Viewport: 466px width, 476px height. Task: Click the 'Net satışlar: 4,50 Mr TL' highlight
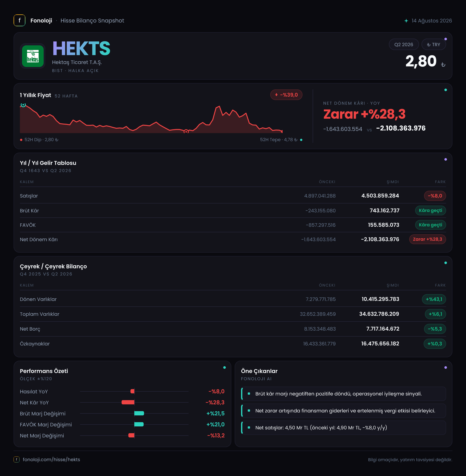click(x=344, y=427)
